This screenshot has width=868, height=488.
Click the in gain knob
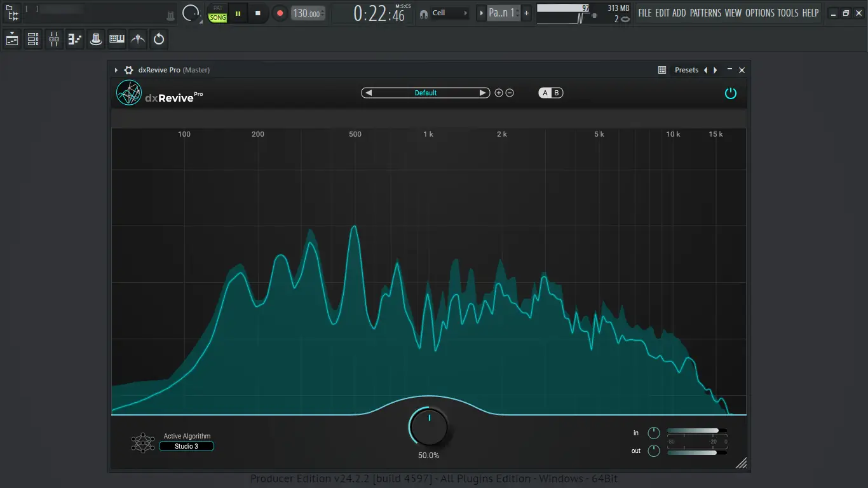click(654, 433)
